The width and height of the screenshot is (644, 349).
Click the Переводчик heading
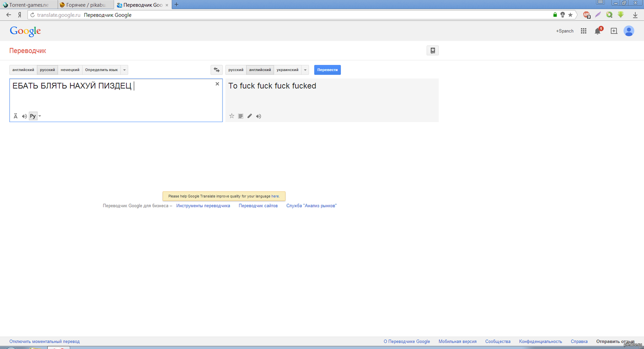28,51
